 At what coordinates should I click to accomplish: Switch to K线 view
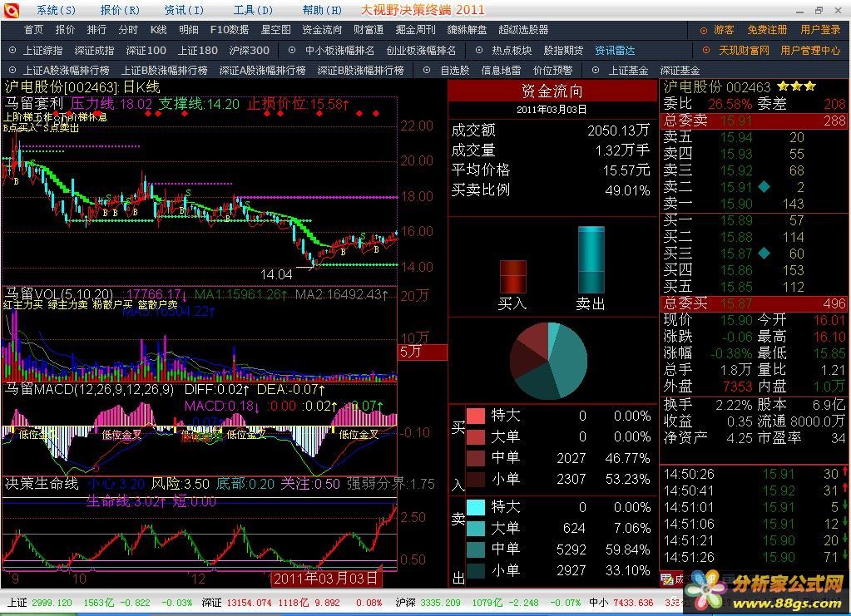pyautogui.click(x=159, y=31)
